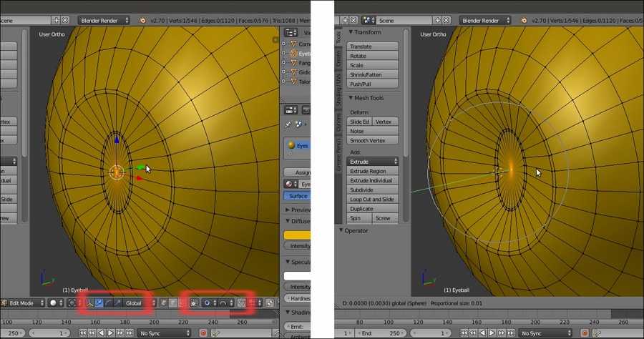Switch to vertex select mode icon
644x339 pixels.
coord(164,303)
